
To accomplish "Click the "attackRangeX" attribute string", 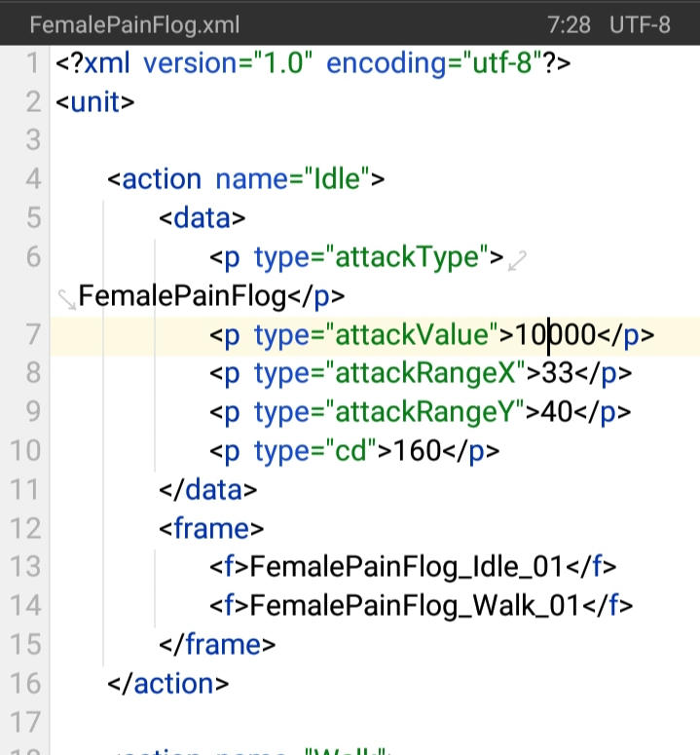I will 425,373.
